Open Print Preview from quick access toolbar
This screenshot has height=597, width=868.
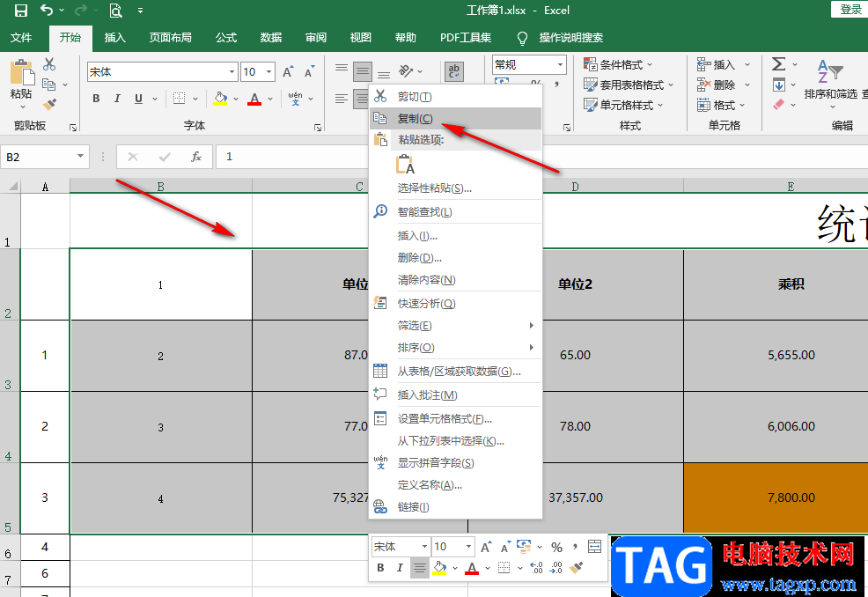115,10
